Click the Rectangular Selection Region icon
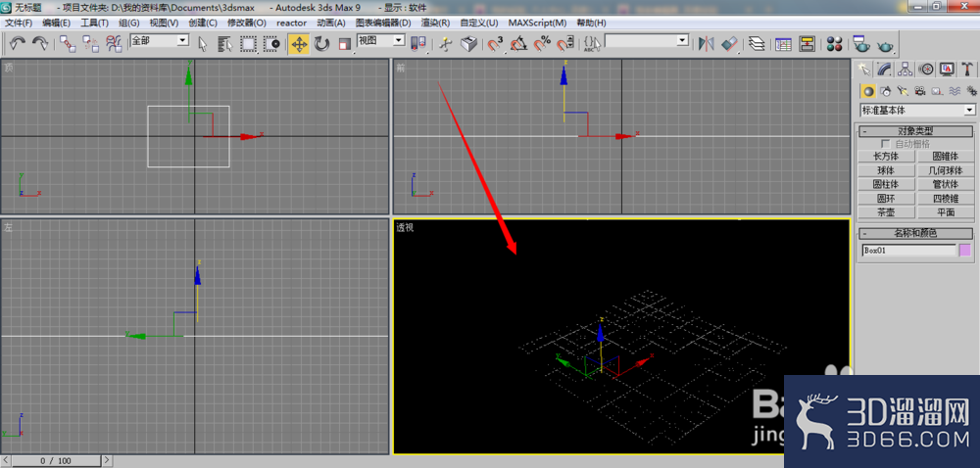 (249, 44)
